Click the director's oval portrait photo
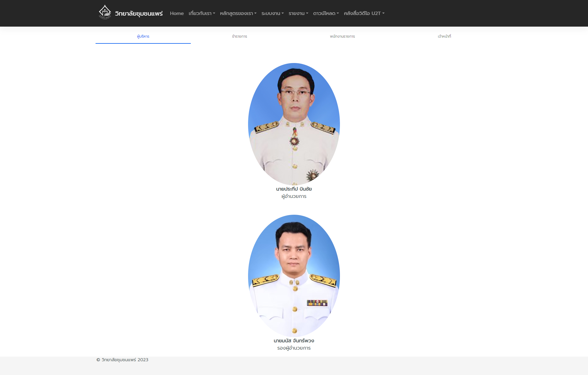Screen dimensions: 588x375 (x=294, y=124)
